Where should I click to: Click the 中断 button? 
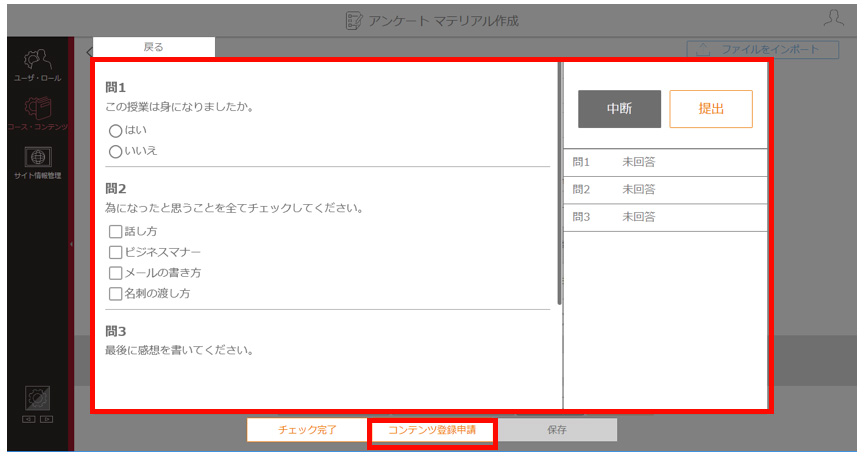coord(619,109)
